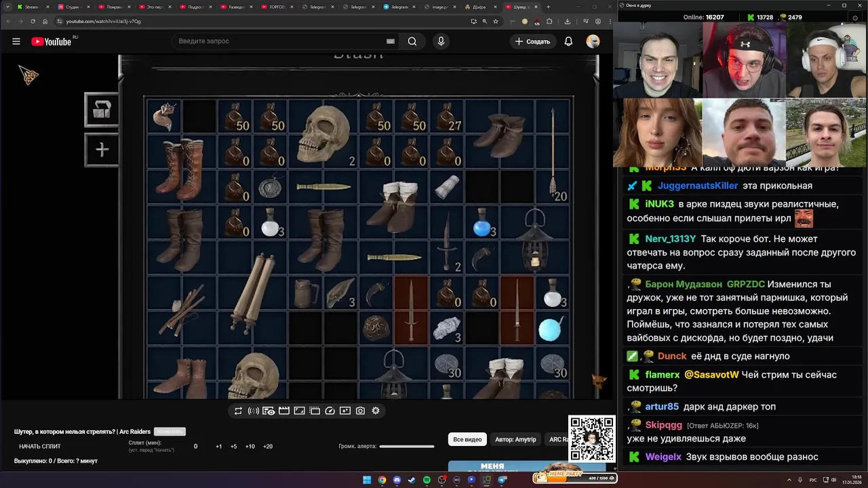Click the MEME PARTY taskbar widget
868x488 pixels.
575,478
